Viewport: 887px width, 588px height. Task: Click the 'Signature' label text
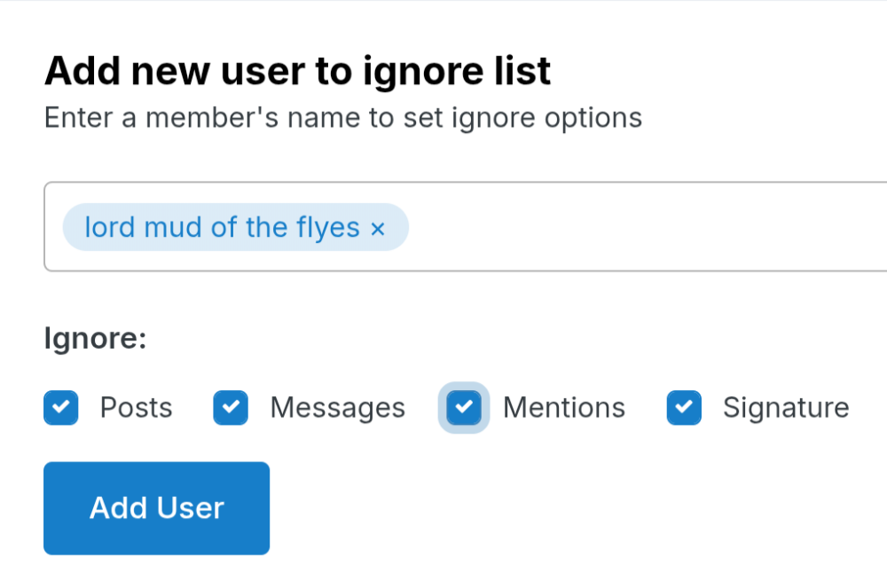pos(786,408)
